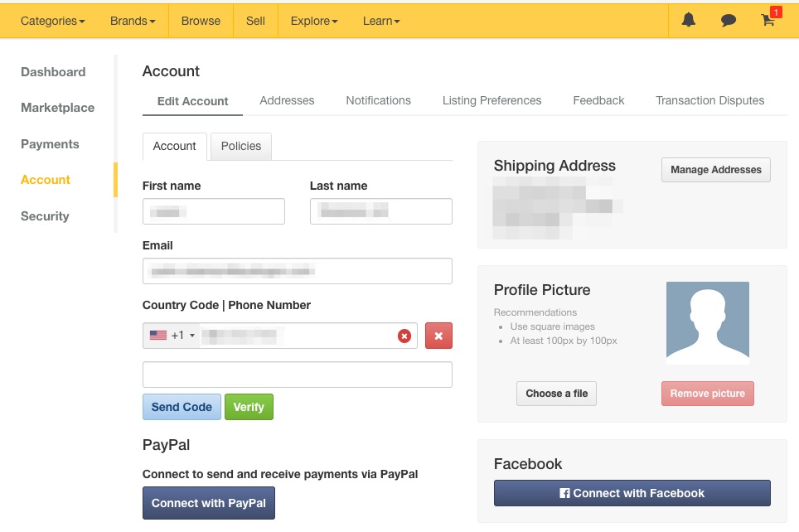Click the US flag country icon
The width and height of the screenshot is (799, 532).
(x=158, y=336)
